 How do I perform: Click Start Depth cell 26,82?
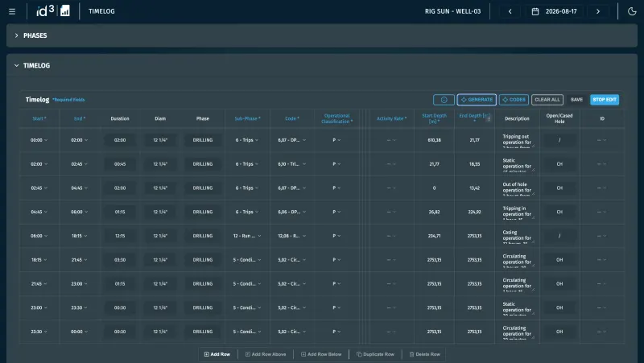434,212
